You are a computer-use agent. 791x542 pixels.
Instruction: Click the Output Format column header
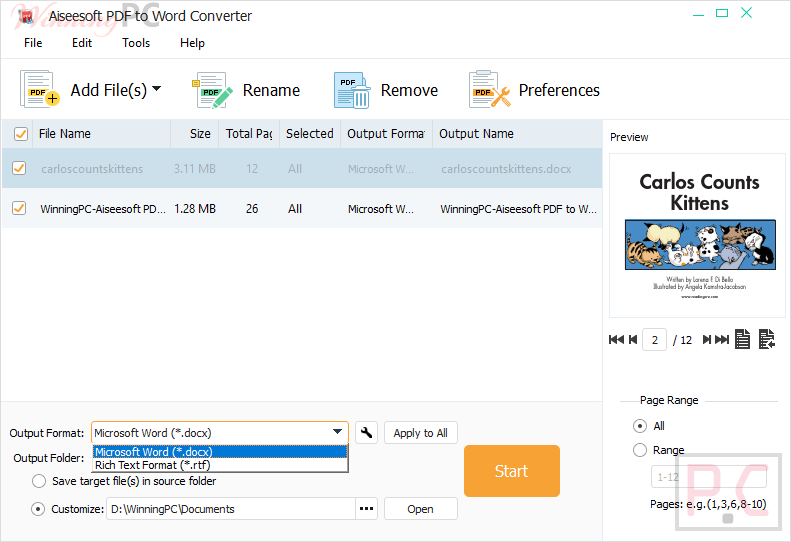click(x=386, y=134)
